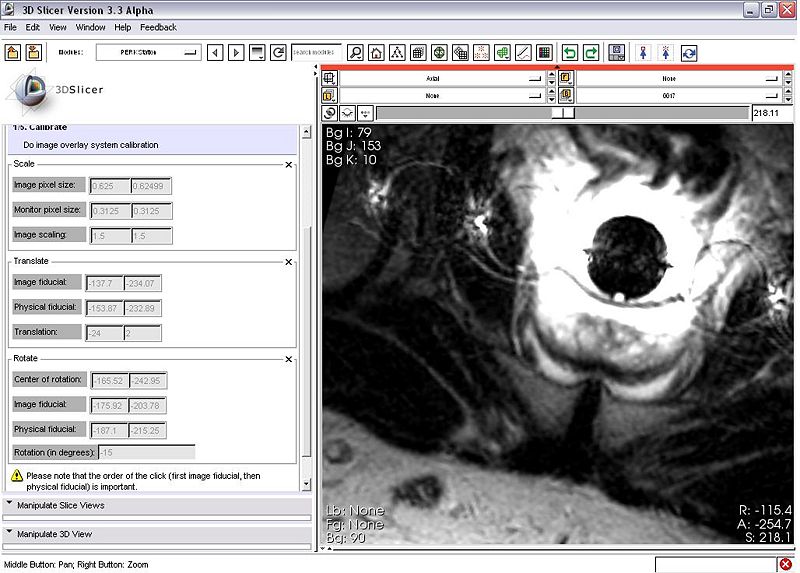
Task: Open the Modules dropdown showing PERKStation
Action: (149, 52)
